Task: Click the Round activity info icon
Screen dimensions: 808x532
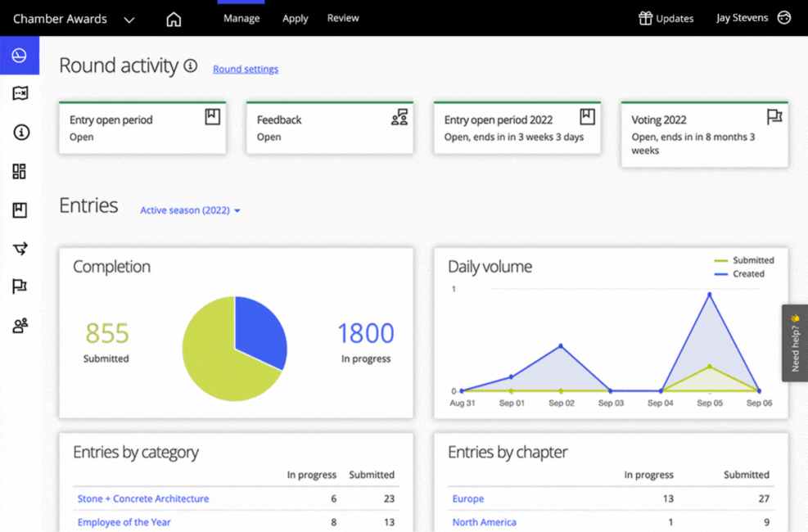Action: (x=191, y=65)
